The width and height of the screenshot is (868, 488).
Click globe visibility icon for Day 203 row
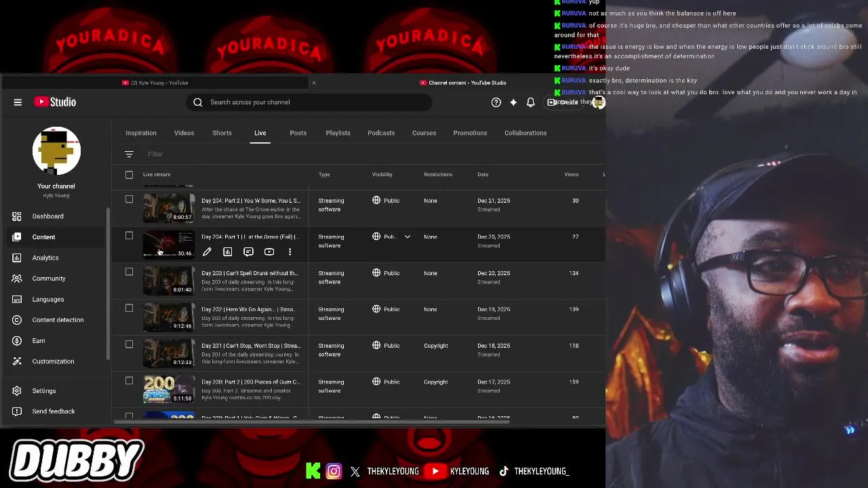(376, 273)
